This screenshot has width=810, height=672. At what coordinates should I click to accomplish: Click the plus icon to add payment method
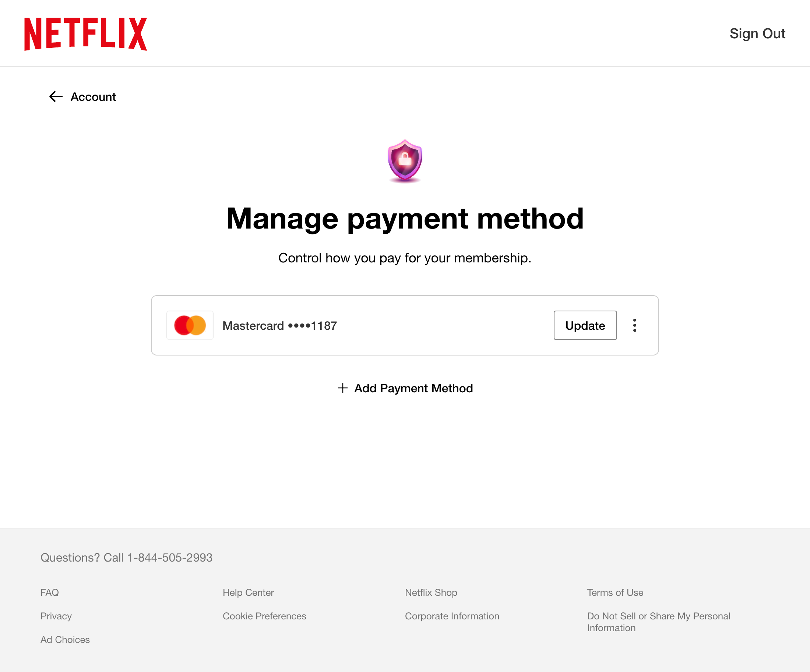[x=342, y=388]
